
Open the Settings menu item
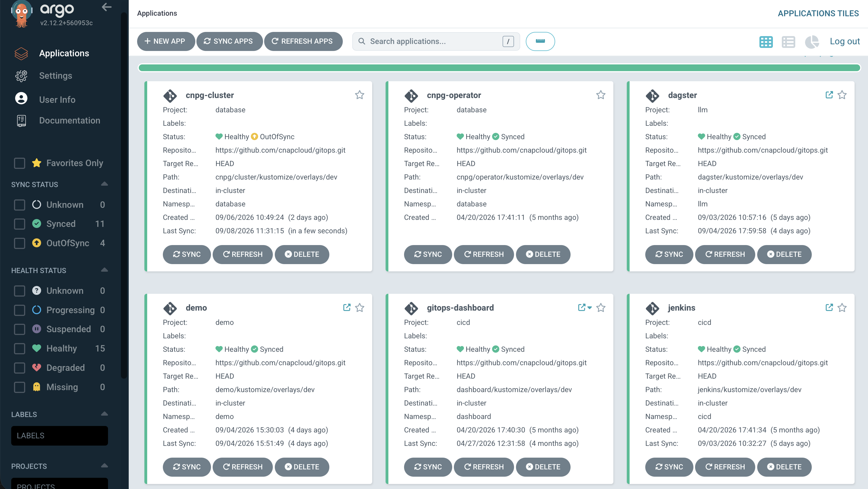[x=56, y=76]
